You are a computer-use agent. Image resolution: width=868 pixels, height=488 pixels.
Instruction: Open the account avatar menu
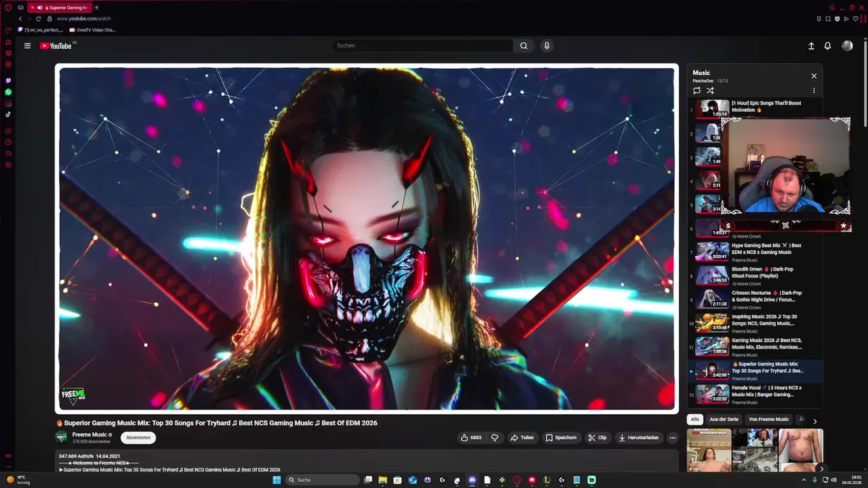click(847, 45)
